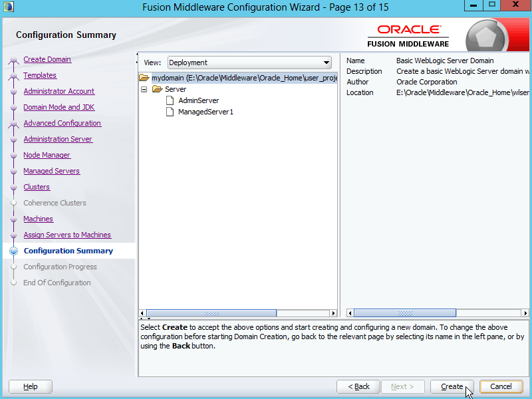Cancel the configuration wizard
Image resolution: width=532 pixels, height=399 pixels.
click(x=501, y=386)
